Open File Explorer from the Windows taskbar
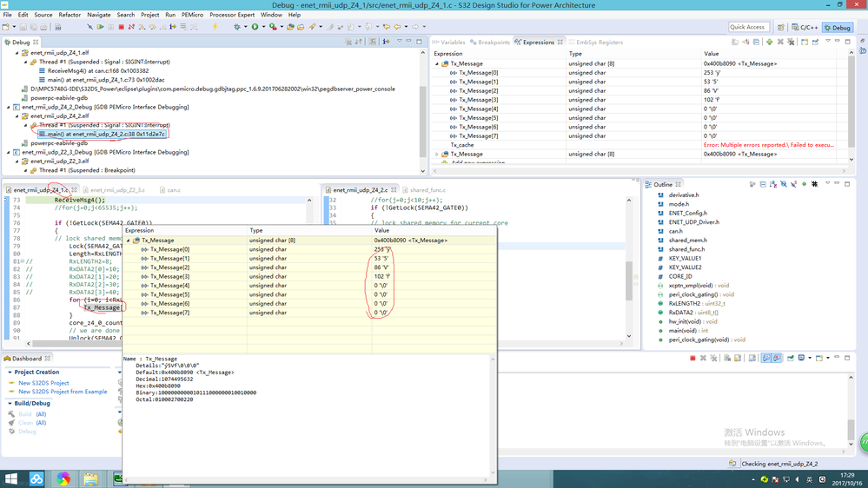The width and height of the screenshot is (868, 488). 90,478
